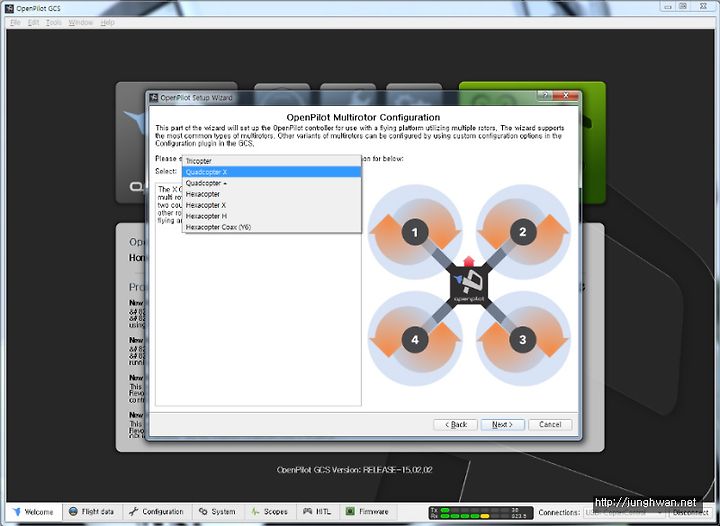Choose Quadcopter X option
This screenshot has height=526, width=720.
pyautogui.click(x=272, y=172)
